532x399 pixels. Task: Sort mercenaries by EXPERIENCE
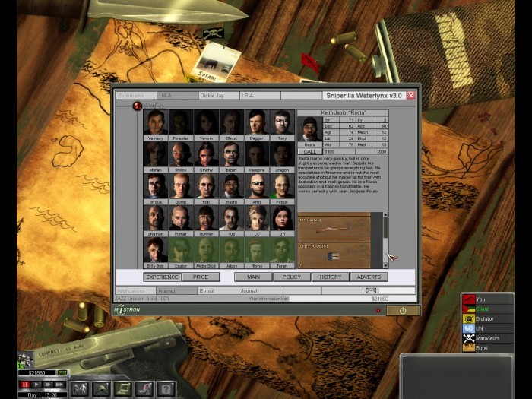click(x=162, y=277)
